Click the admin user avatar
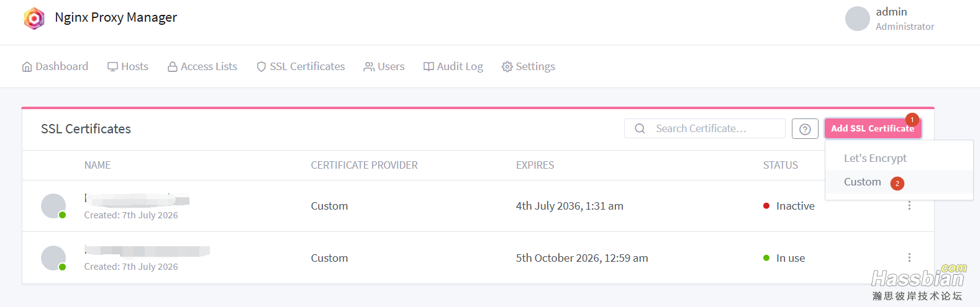Viewport: 980px width, 307px height. (x=857, y=19)
